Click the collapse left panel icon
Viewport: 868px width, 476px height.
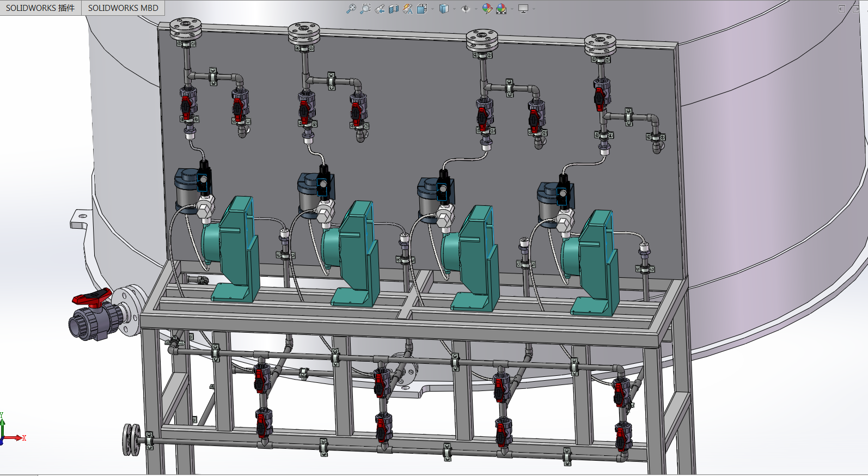pyautogui.click(x=842, y=9)
